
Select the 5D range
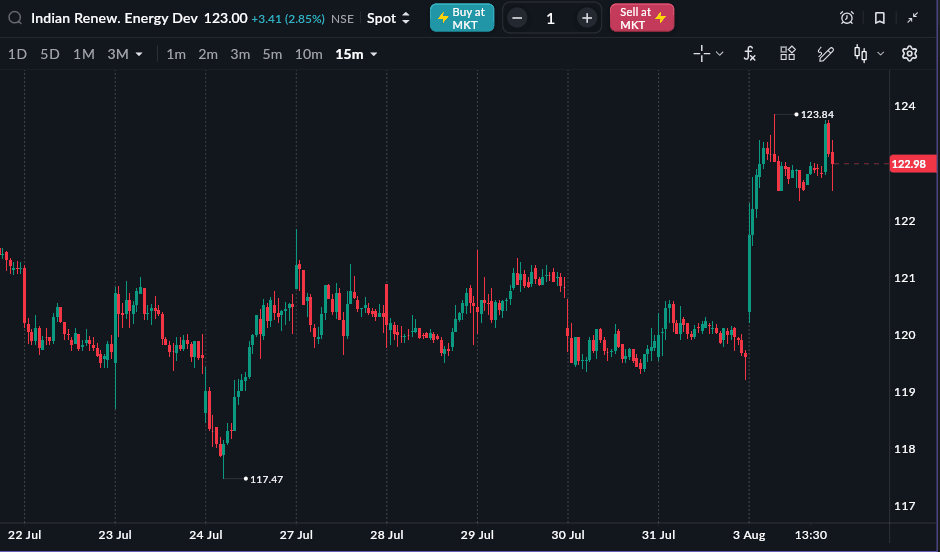pos(50,55)
